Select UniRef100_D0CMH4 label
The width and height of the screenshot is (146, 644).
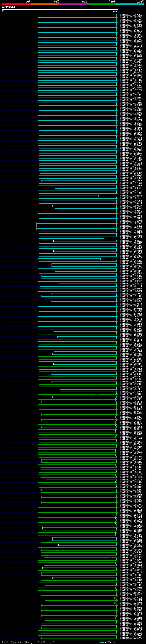tap(131, 562)
